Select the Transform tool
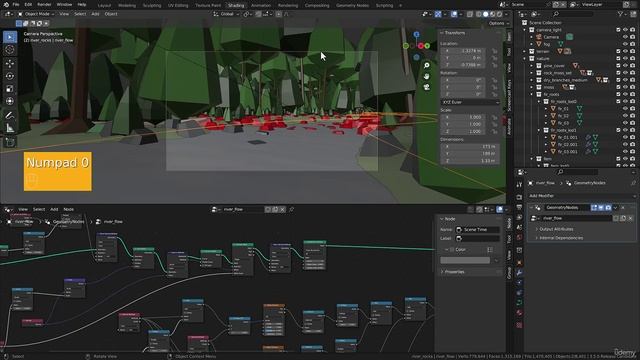 point(10,101)
